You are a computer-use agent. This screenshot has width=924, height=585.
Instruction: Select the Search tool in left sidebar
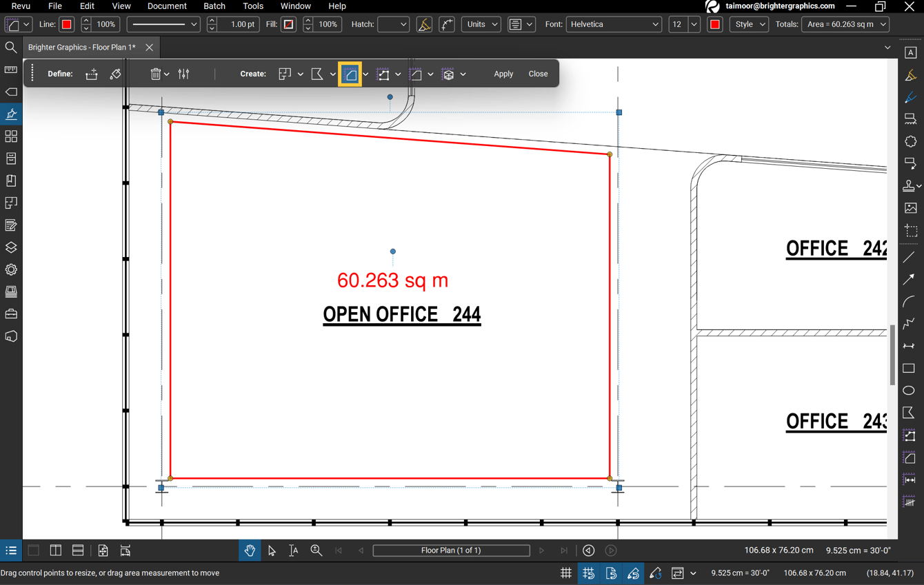click(10, 47)
